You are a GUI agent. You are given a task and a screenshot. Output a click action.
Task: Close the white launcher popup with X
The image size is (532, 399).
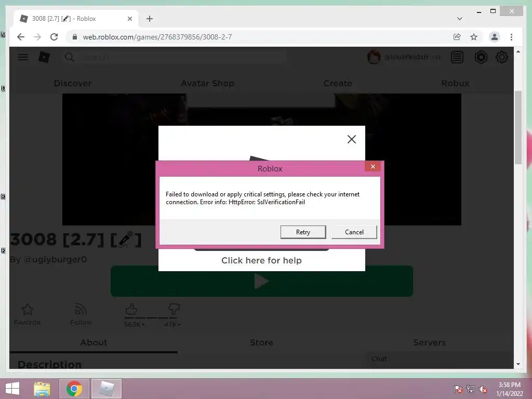tap(352, 139)
